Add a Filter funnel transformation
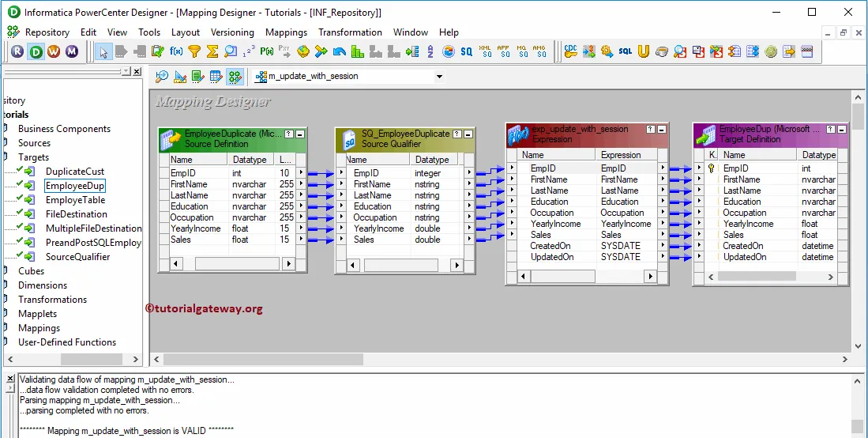 click(x=194, y=52)
